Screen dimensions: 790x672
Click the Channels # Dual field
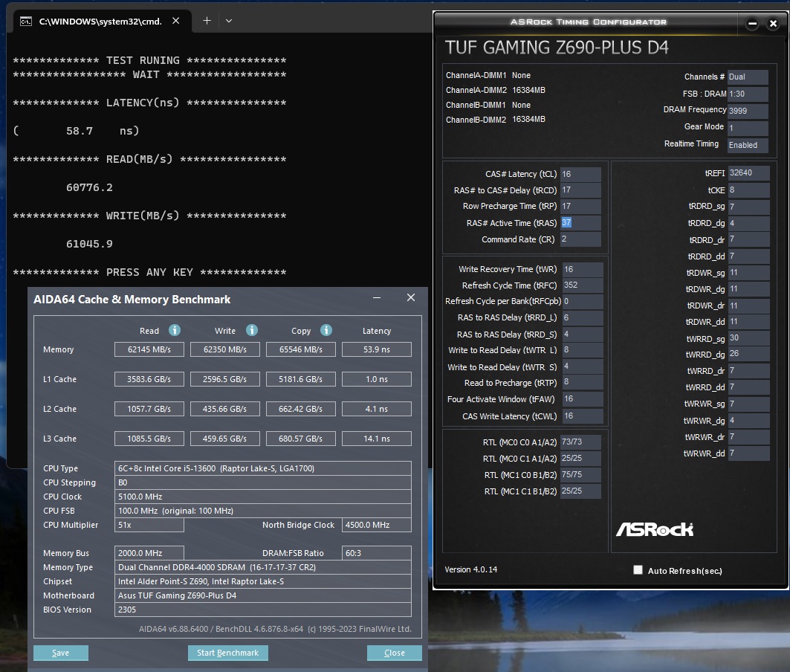[748, 77]
